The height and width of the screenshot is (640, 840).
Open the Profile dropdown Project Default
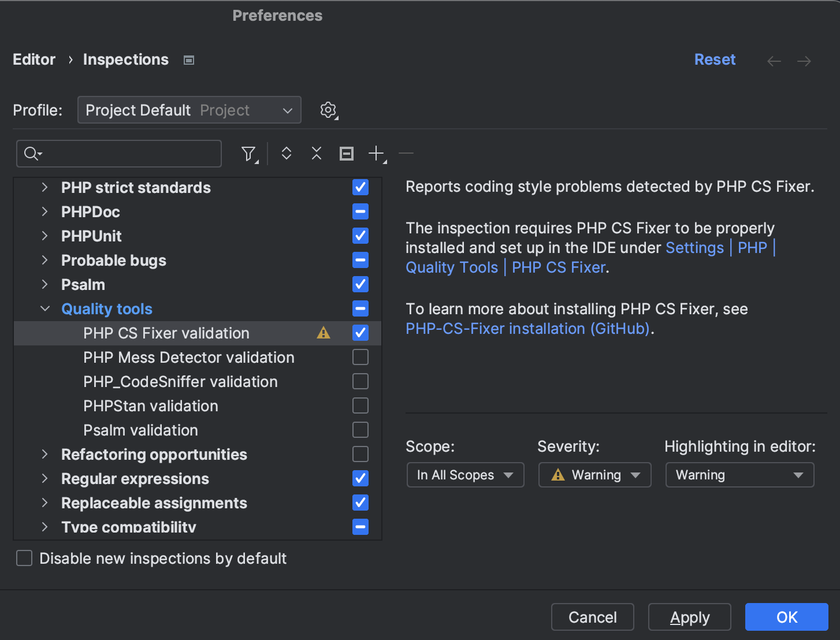click(x=189, y=110)
